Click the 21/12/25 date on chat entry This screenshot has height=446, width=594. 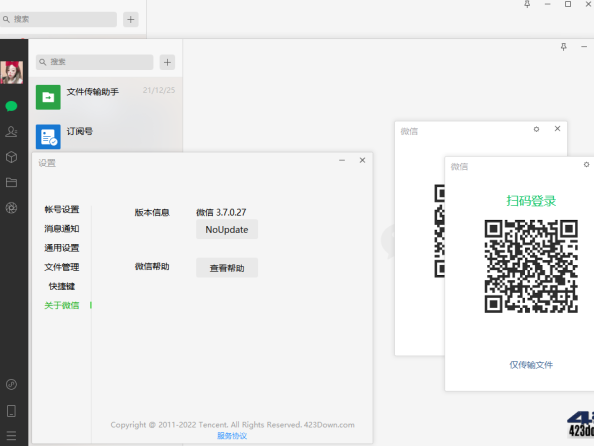[159, 90]
